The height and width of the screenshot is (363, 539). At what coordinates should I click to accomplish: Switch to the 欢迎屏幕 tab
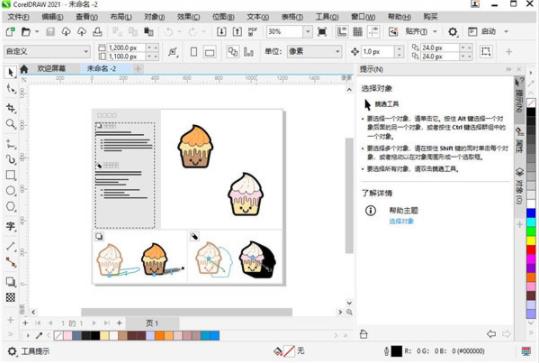[x=52, y=68]
